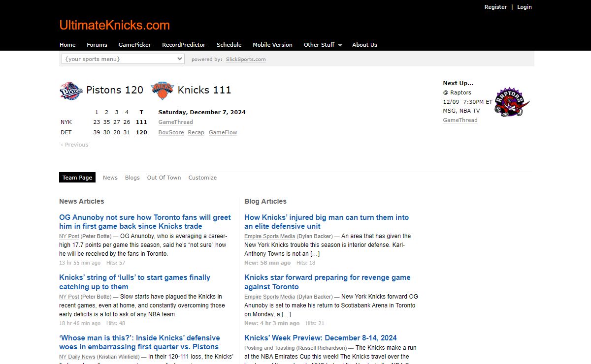View the Schedule page
This screenshot has width=591, height=364.
229,45
